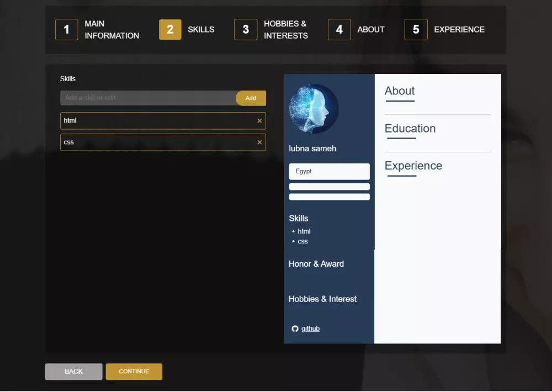This screenshot has width=552, height=392.
Task: Remove the html skill with its X icon
Action: click(259, 121)
